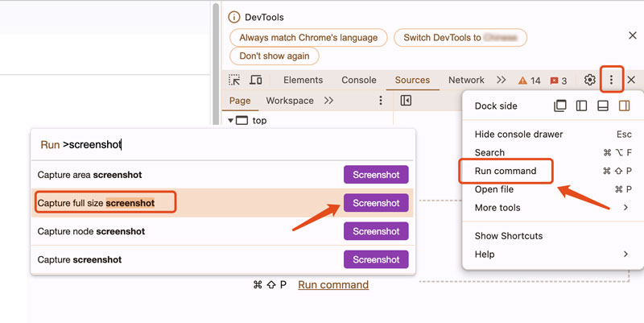The image size is (644, 323).
Task: Show more Sources navigator tabs
Action: pos(328,100)
